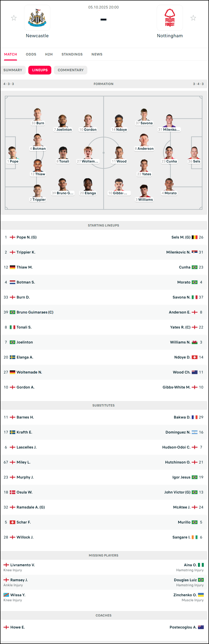Select the Summary button
This screenshot has width=209, height=644.
pos(13,70)
